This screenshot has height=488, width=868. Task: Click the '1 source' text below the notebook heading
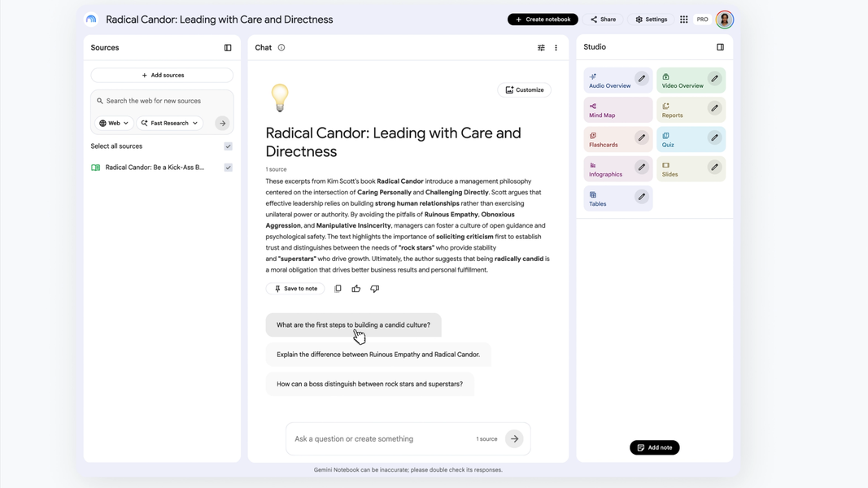[x=276, y=169]
